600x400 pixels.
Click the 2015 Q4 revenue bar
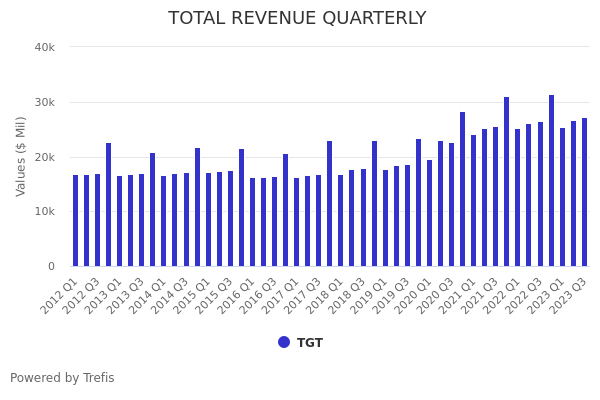tap(241, 207)
